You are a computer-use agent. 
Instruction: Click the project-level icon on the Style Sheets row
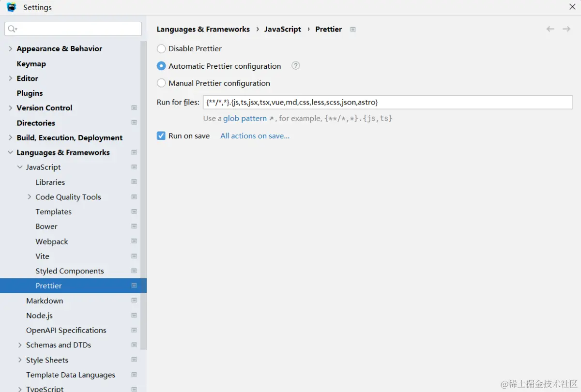click(x=134, y=360)
